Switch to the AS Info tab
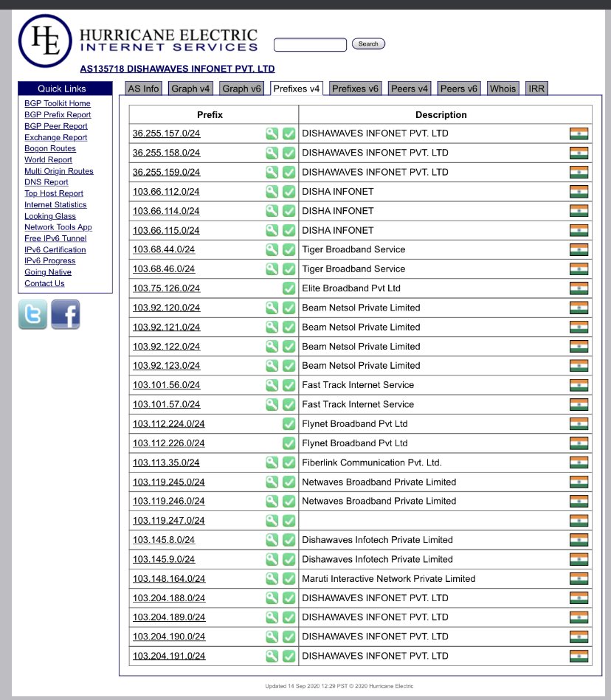The image size is (611, 700). click(143, 89)
